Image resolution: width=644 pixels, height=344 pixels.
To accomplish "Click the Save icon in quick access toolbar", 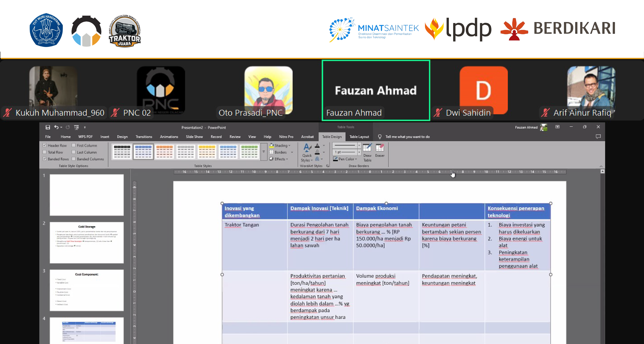I will tap(48, 127).
